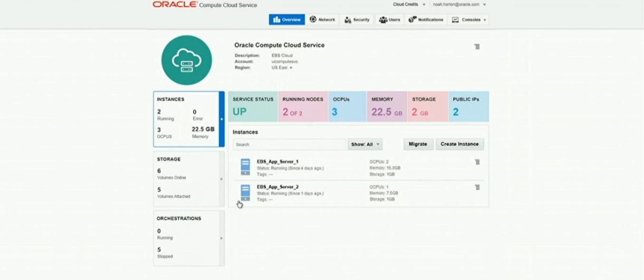Open the Security tab
Image resolution: width=644 pixels, height=280 pixels.
tap(357, 19)
